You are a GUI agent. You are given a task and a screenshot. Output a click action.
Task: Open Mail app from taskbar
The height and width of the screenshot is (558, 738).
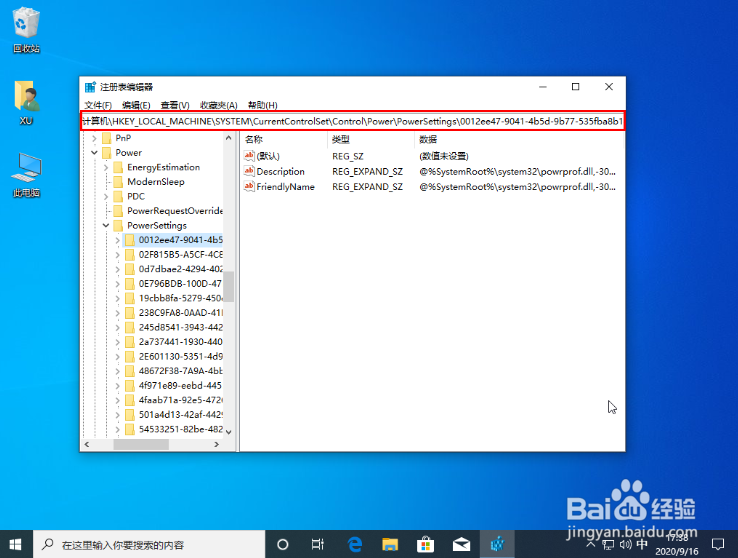click(461, 544)
